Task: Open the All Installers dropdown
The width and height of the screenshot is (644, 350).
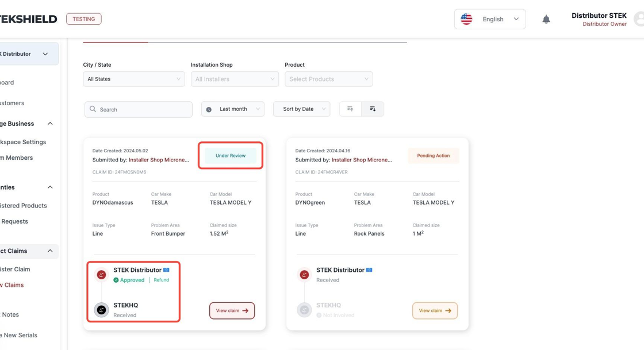Action: 235,79
